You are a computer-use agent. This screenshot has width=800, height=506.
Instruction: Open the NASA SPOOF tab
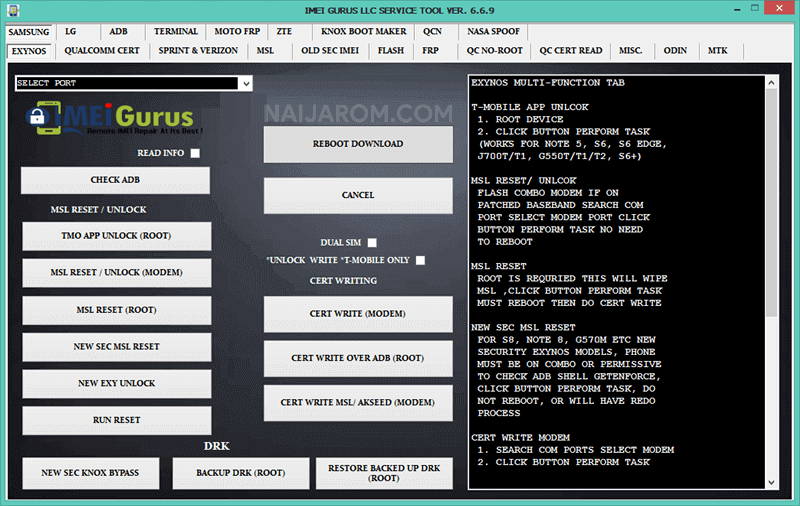click(493, 32)
